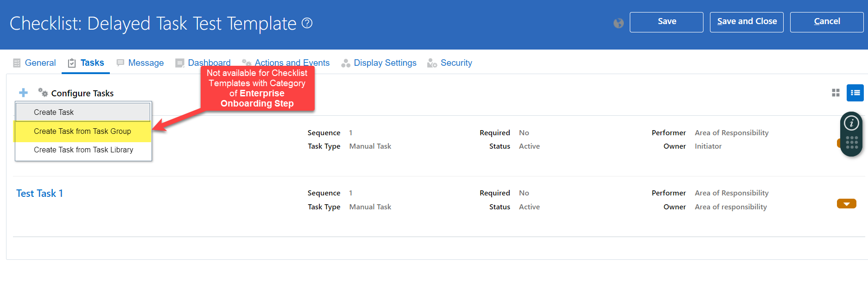Image resolution: width=868 pixels, height=289 pixels.
Task: Click the Checklist: Delayed Task Test Template title
Action: 153,23
